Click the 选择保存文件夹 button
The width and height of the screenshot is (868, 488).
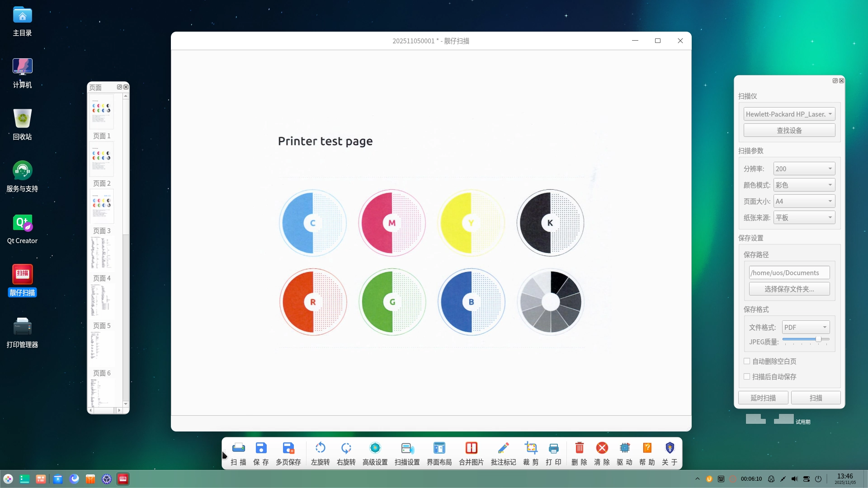(789, 289)
